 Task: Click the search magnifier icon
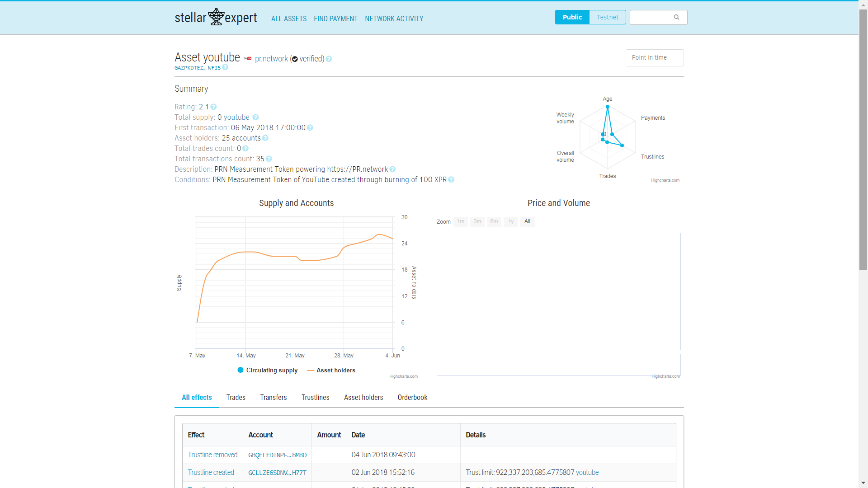(676, 17)
